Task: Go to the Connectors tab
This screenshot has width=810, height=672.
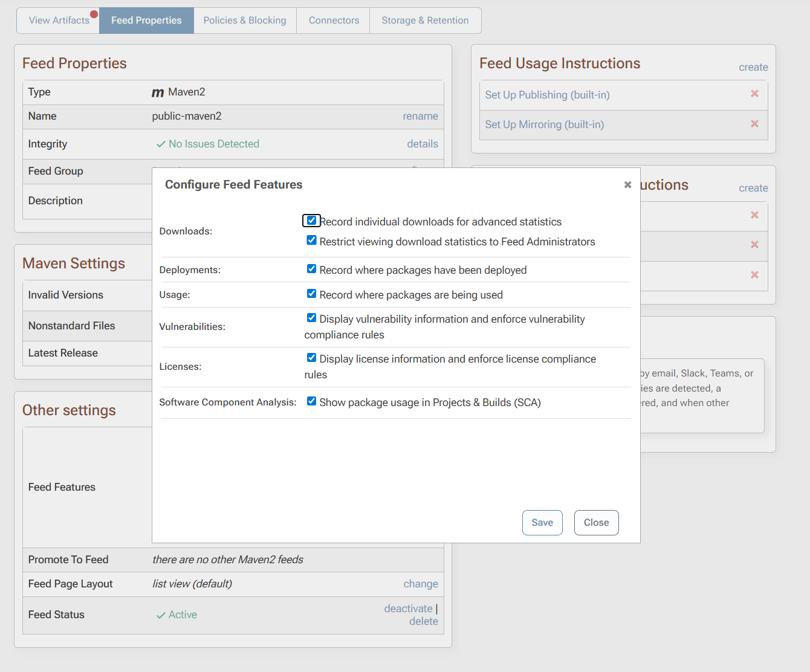Action: [334, 21]
